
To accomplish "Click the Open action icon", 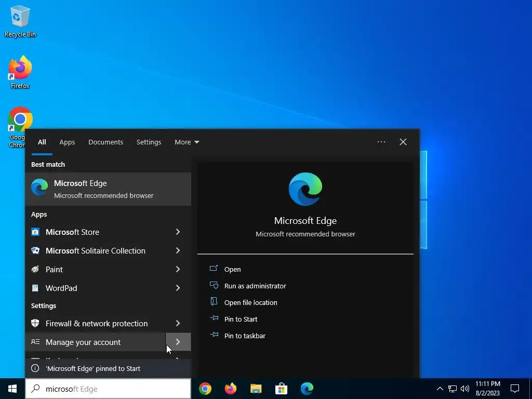I will 214,269.
